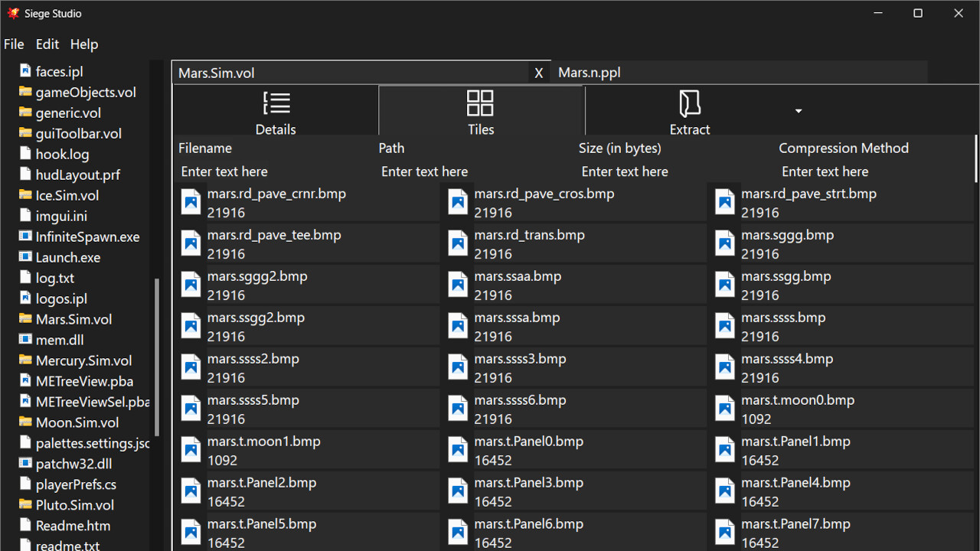Image resolution: width=980 pixels, height=551 pixels.
Task: Close the Mars.Sim.vol tab
Action: coord(538,72)
